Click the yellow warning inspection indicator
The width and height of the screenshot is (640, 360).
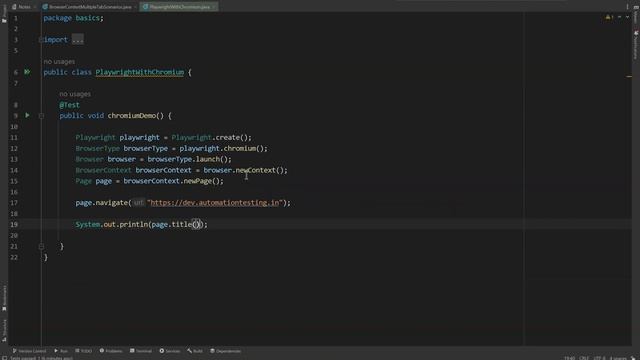[x=609, y=17]
